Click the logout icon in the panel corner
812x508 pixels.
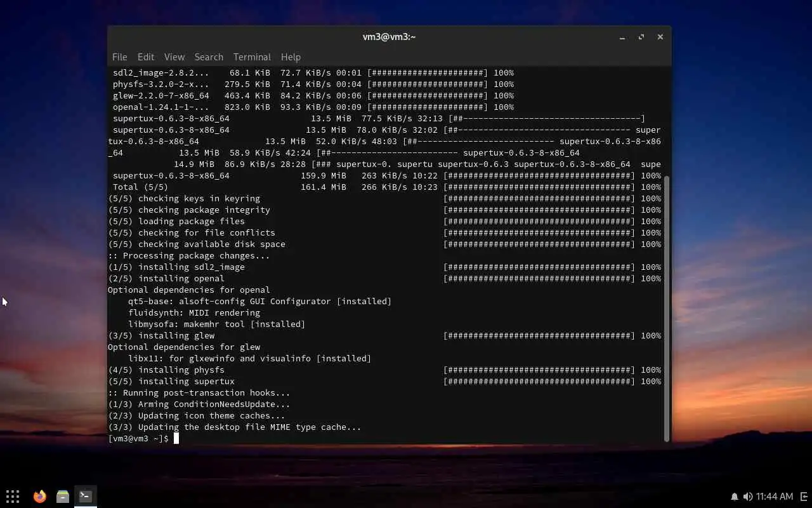click(x=804, y=497)
